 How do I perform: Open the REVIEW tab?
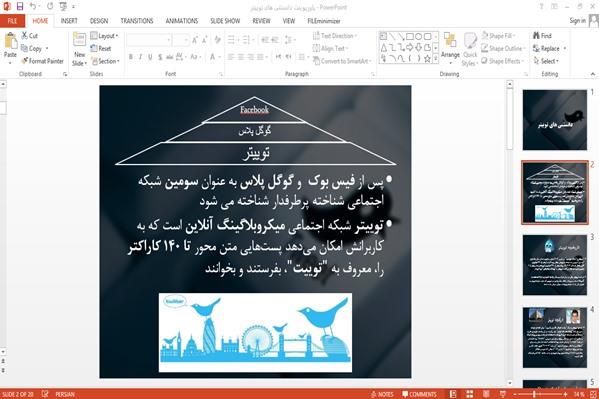261,21
